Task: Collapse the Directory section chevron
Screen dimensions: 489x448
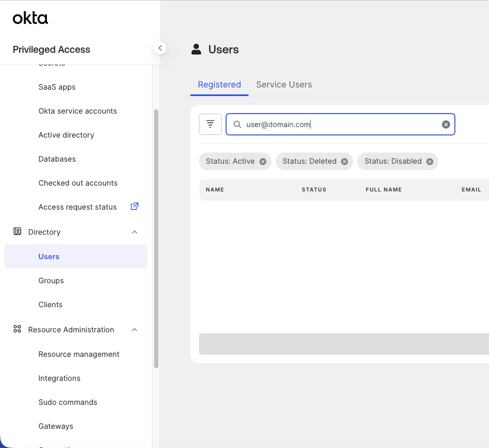Action: (x=134, y=232)
